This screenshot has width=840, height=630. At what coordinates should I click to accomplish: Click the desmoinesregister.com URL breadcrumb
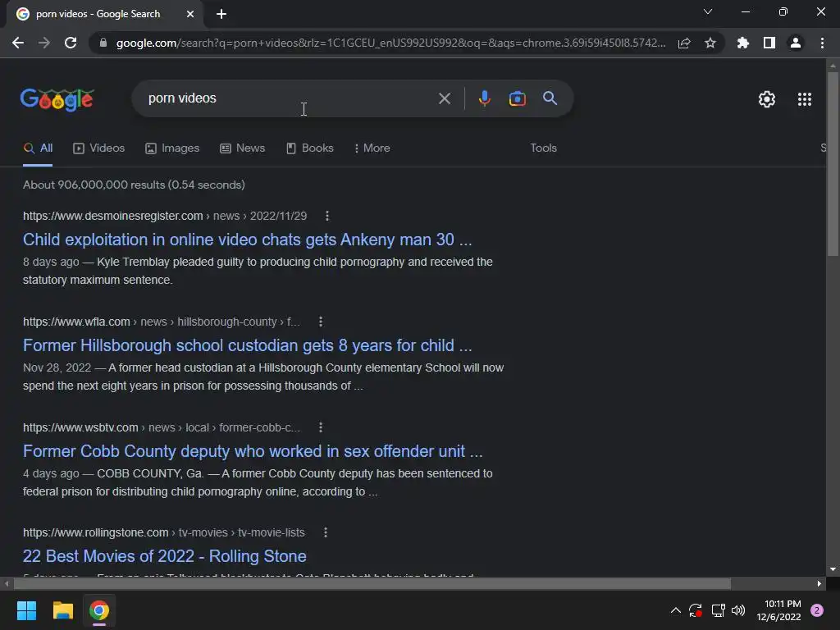pyautogui.click(x=165, y=216)
